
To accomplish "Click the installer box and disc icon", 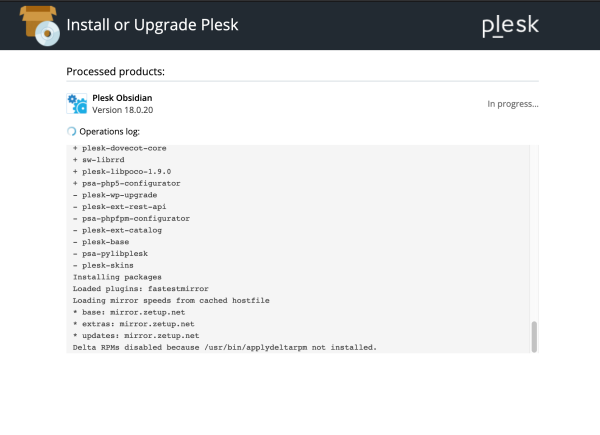I will (40, 26).
